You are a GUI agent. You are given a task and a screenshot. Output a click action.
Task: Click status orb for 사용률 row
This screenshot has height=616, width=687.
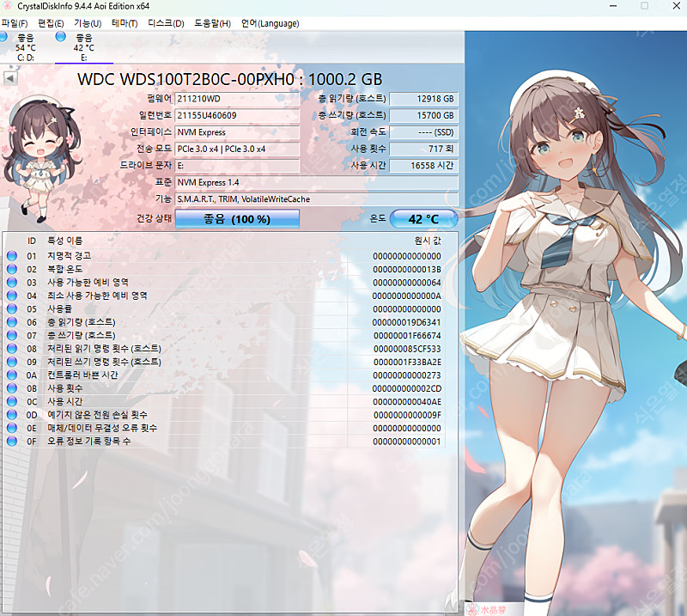point(12,308)
